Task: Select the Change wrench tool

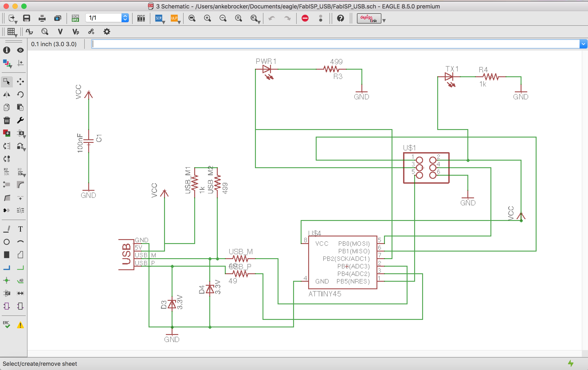Action: [20, 120]
